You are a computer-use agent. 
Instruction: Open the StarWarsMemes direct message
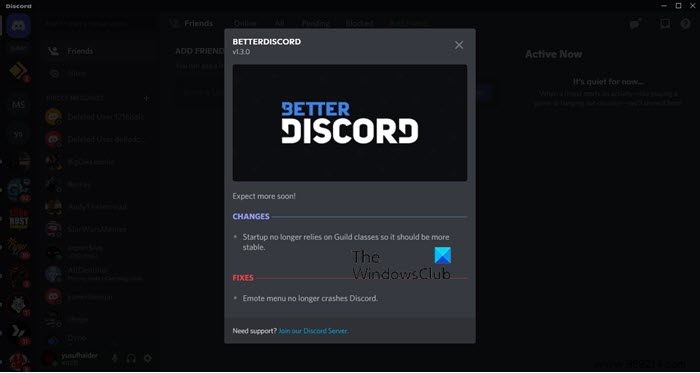(x=96, y=229)
